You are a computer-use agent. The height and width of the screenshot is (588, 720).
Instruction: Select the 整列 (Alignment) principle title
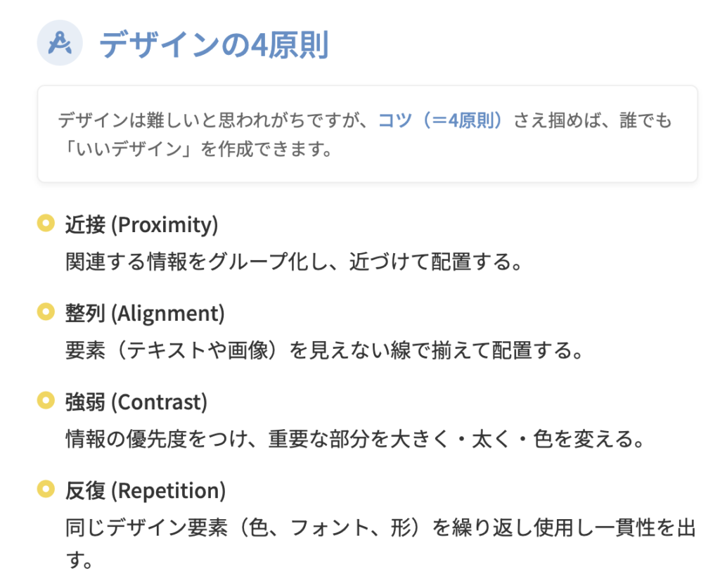click(x=145, y=313)
